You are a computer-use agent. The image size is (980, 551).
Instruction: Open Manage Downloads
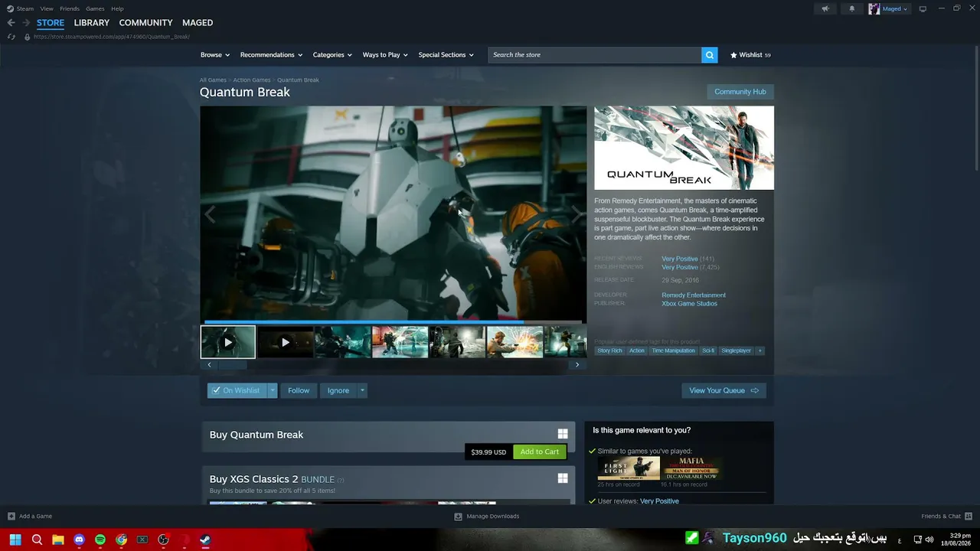[487, 517]
